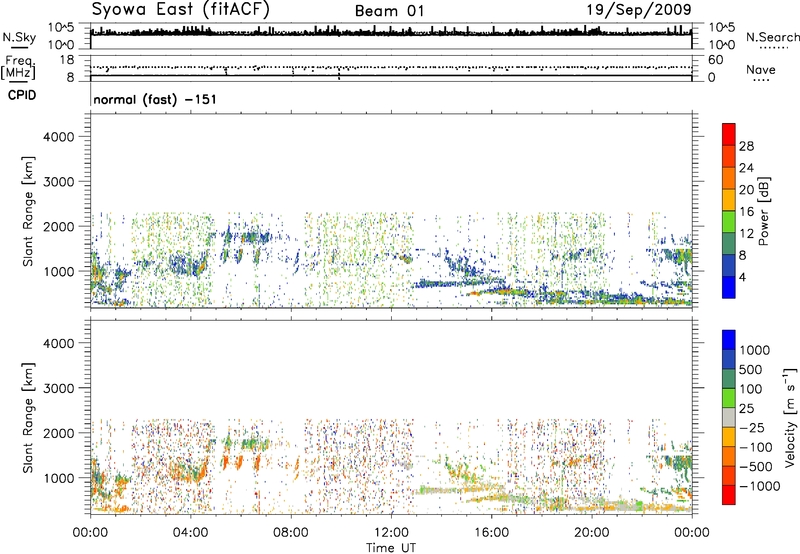Viewport: 800px width, 554px height.
Task: Pick the gray Velocity segment between -25 and 25
Action: [729, 417]
